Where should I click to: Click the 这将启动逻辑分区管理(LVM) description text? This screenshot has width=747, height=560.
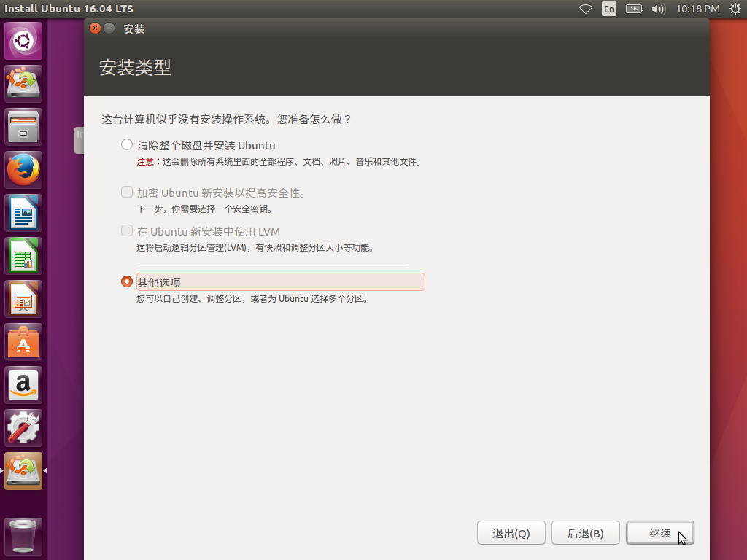256,248
